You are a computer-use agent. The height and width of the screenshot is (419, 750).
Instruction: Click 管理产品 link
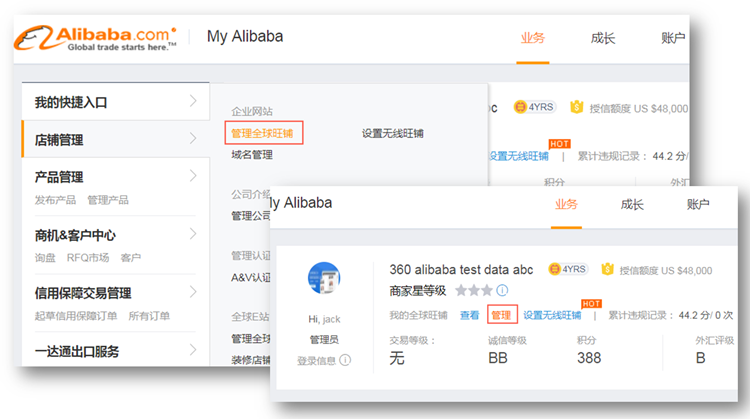[108, 200]
